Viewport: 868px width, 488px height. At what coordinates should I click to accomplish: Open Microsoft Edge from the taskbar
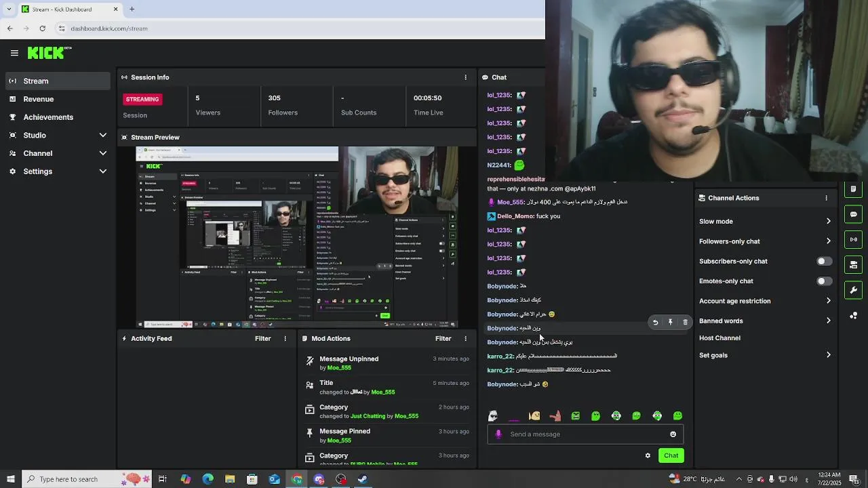click(208, 479)
